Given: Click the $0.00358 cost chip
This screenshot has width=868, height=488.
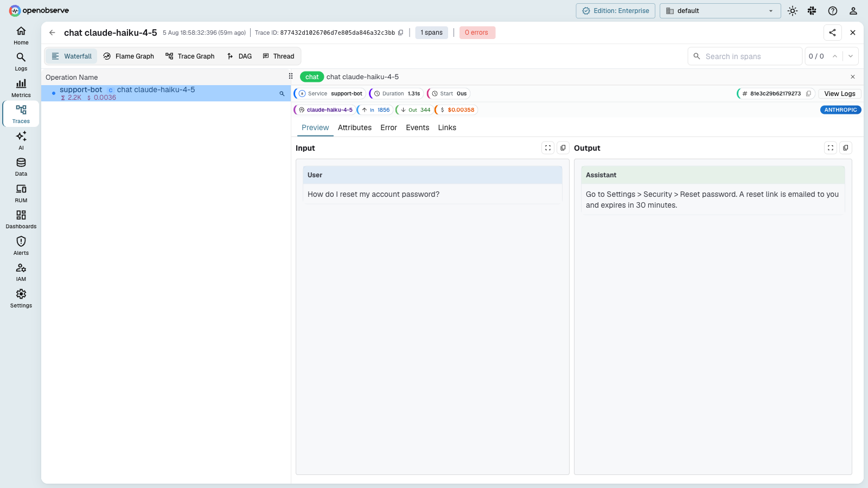Looking at the screenshot, I should (456, 110).
